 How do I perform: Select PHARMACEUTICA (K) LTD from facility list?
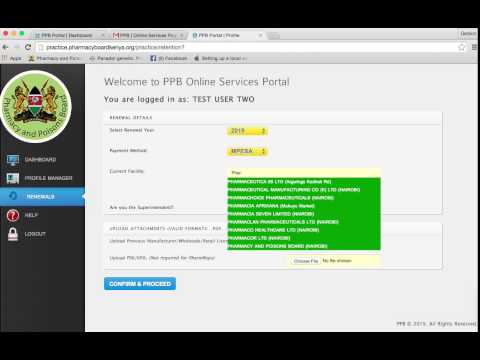click(x=304, y=182)
